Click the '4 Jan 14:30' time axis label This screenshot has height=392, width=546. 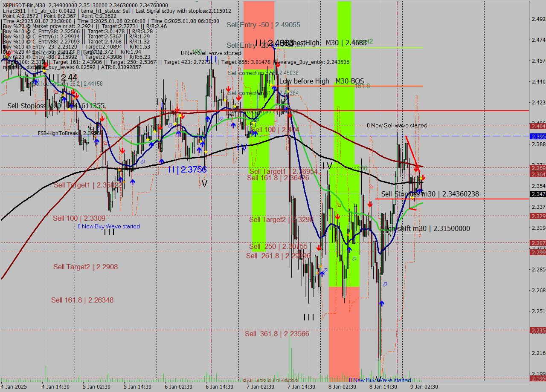tap(55, 386)
